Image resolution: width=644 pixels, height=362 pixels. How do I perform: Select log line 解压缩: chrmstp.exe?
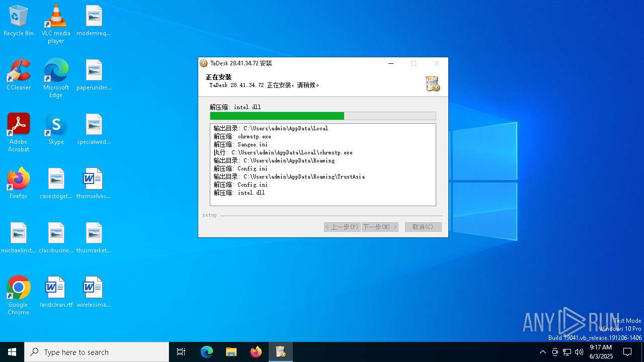click(x=243, y=136)
